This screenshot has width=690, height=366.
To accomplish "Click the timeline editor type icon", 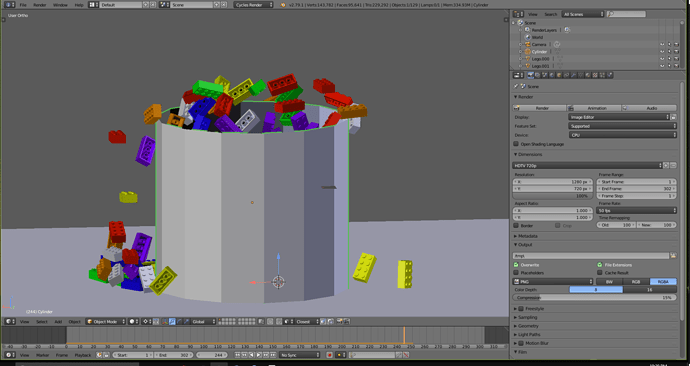I will 9,355.
